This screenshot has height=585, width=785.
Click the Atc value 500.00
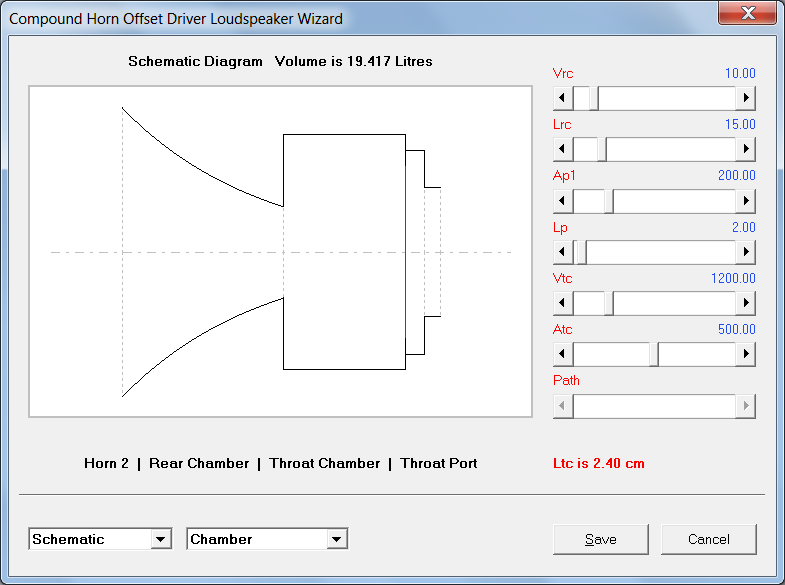pyautogui.click(x=736, y=329)
